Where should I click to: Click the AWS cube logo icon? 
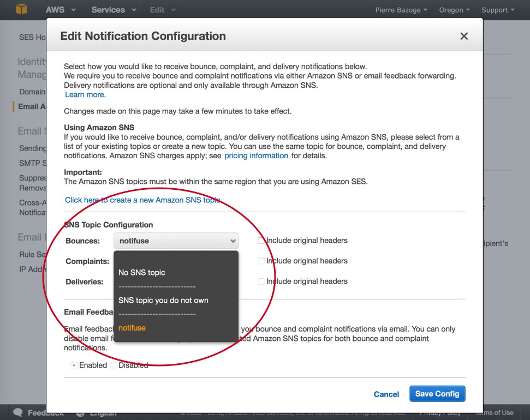tap(21, 9)
